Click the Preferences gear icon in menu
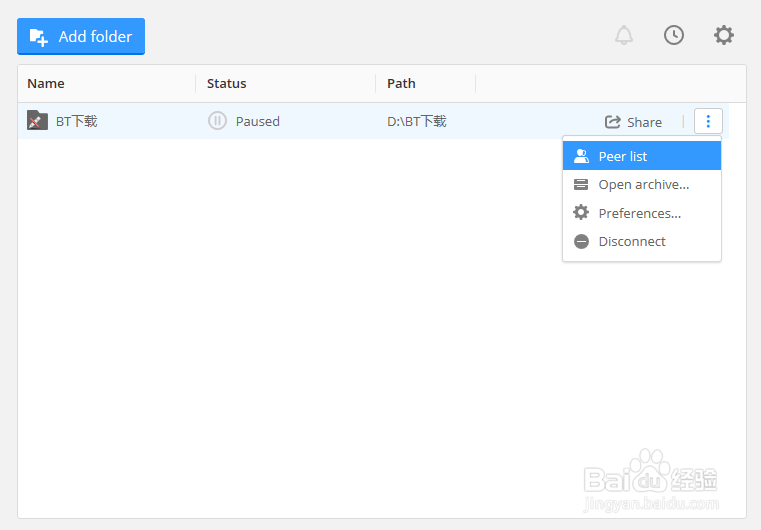Image resolution: width=761 pixels, height=530 pixels. click(x=581, y=213)
